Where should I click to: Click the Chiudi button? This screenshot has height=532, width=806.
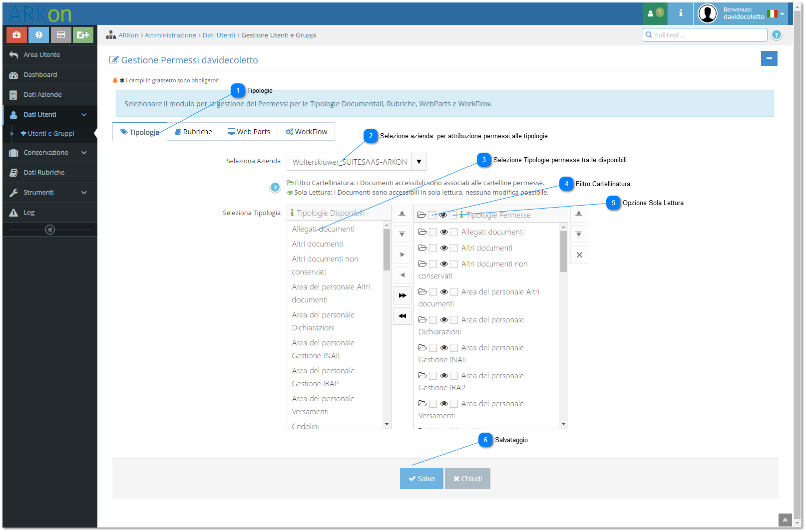click(467, 479)
